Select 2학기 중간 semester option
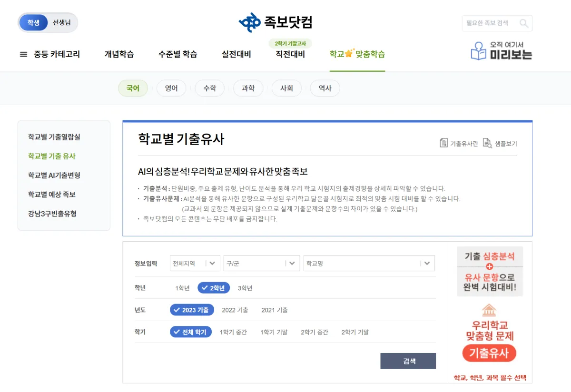 tap(315, 332)
